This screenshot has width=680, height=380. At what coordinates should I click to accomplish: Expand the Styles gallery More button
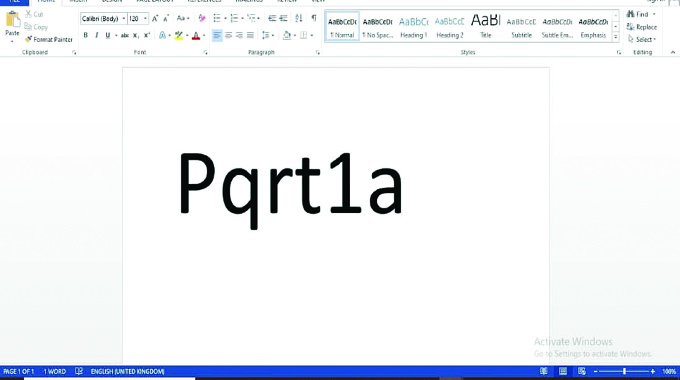point(615,37)
